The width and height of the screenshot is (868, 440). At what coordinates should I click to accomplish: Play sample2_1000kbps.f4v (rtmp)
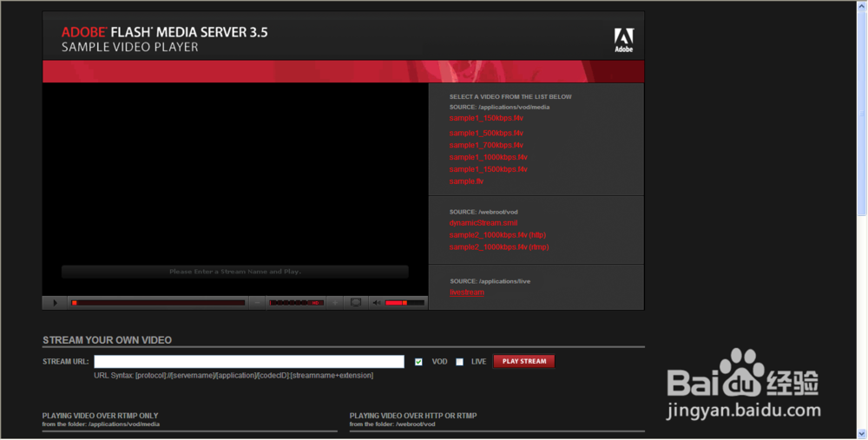(499, 247)
